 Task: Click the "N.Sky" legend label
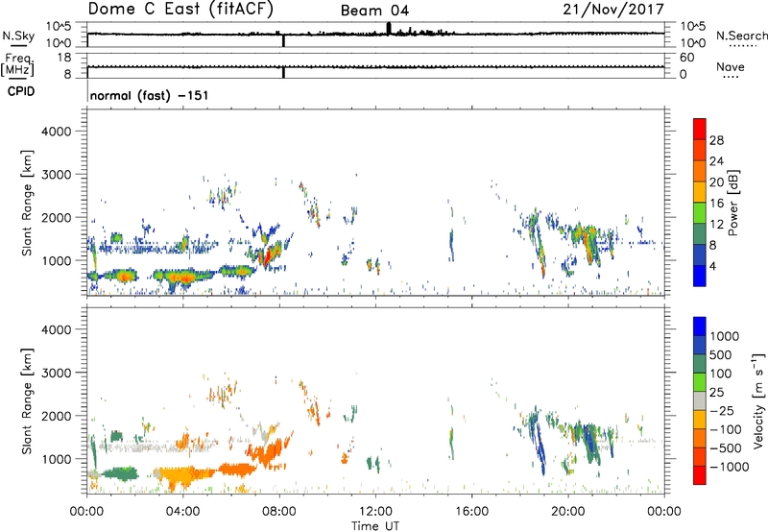[18, 36]
